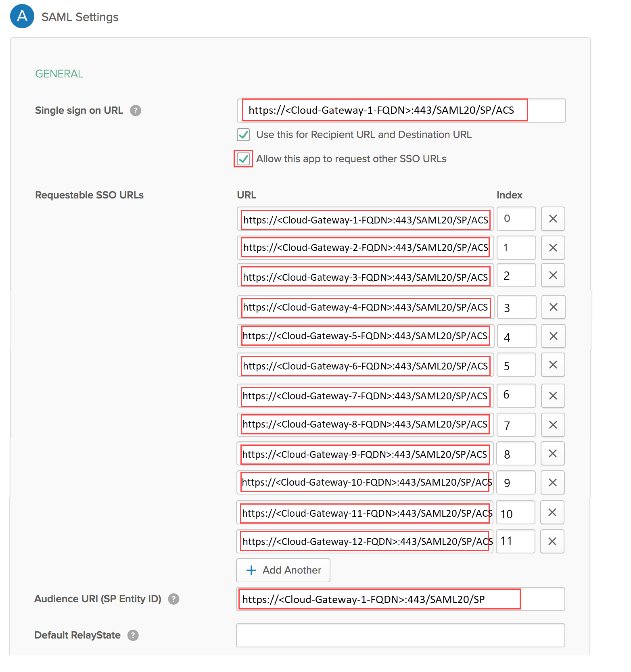The width and height of the screenshot is (631, 672).
Task: Delete the Cloud-Gateway-3 requestable URL row
Action: (x=553, y=275)
